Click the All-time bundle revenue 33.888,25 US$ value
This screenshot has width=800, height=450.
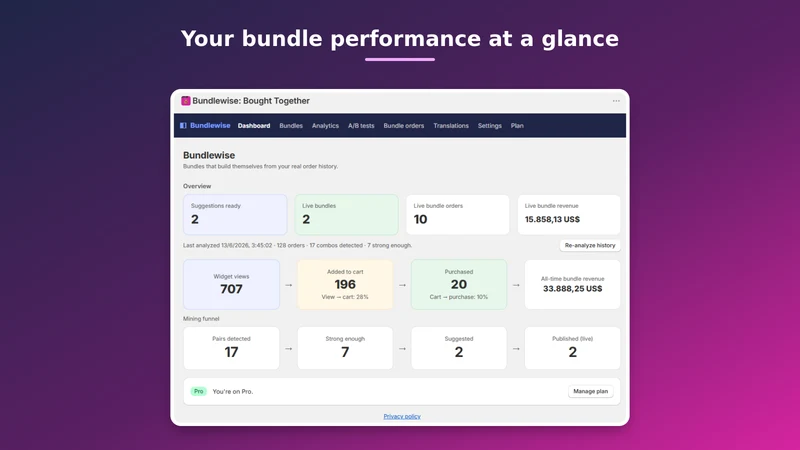pos(572,289)
